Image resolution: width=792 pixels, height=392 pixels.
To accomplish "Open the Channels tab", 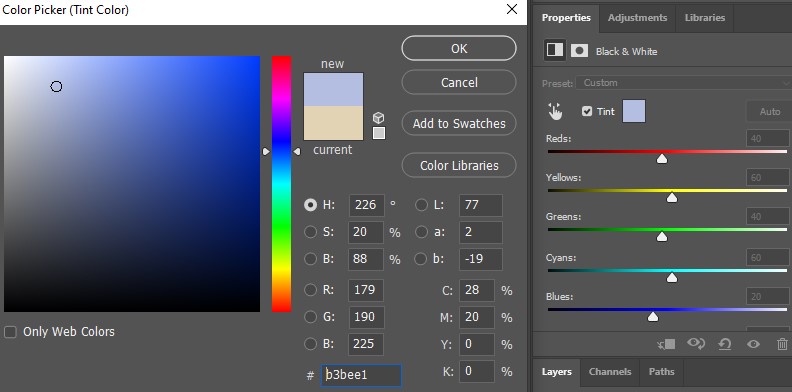I will (610, 372).
